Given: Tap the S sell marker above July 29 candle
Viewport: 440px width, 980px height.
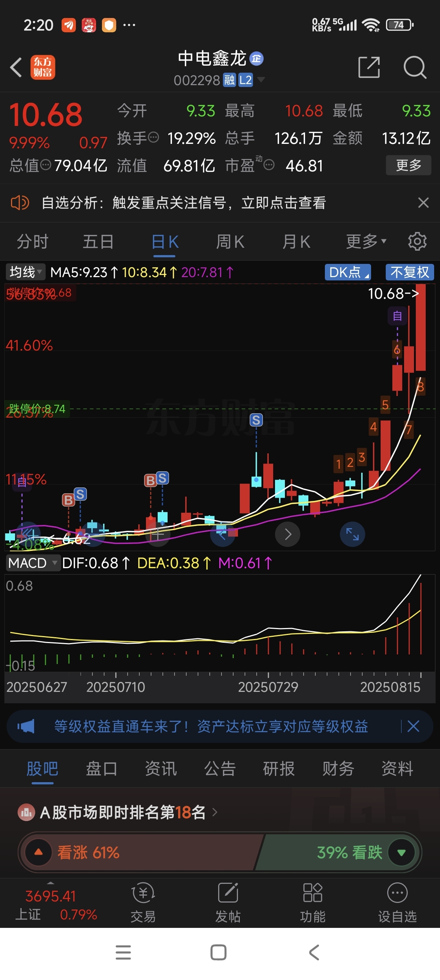Looking at the screenshot, I should pos(256,420).
